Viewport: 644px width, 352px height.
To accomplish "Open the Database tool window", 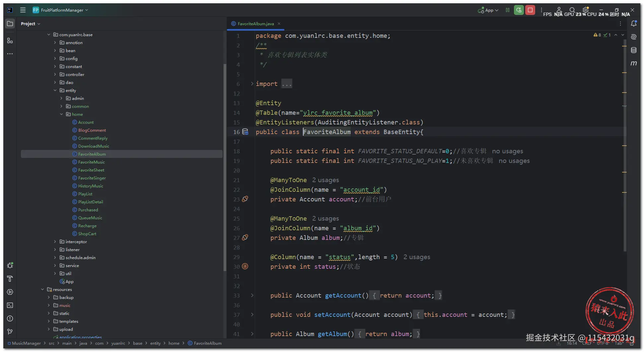I will (x=634, y=50).
